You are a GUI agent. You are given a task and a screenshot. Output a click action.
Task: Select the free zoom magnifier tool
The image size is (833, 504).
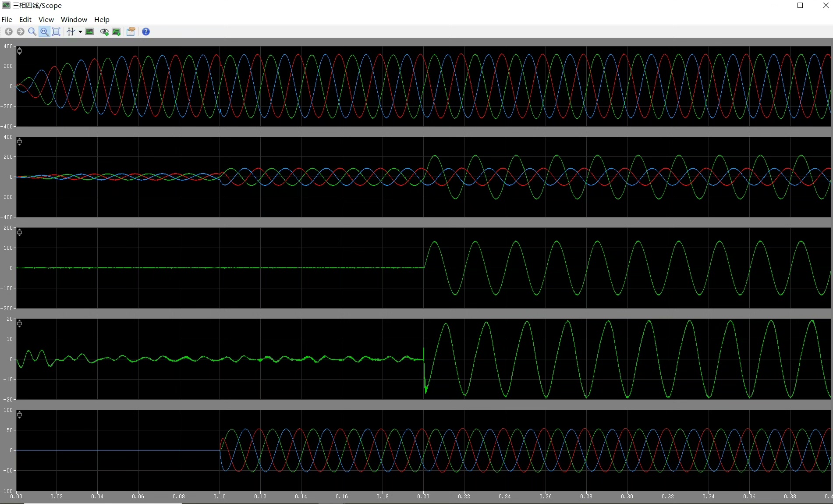32,32
